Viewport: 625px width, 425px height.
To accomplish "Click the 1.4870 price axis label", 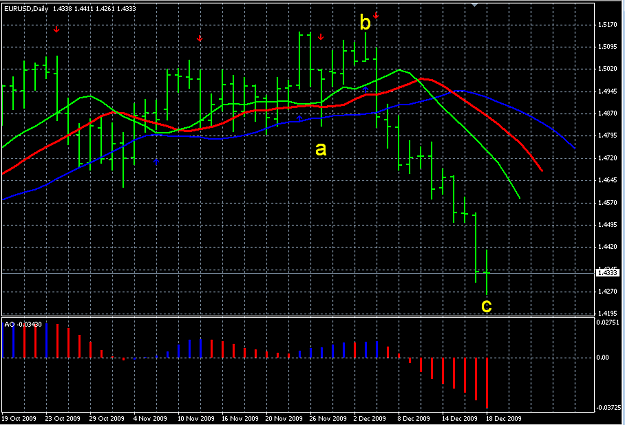I will [x=607, y=114].
